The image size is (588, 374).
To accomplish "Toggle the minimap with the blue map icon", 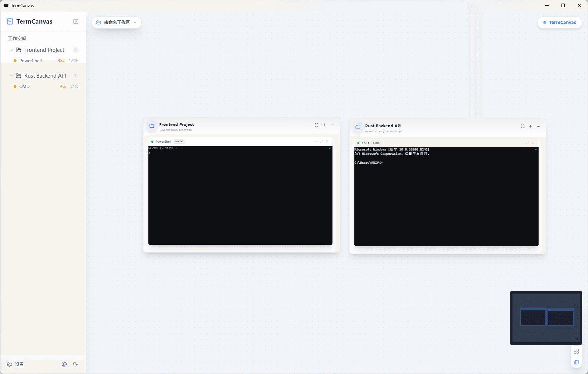I will [x=576, y=362].
